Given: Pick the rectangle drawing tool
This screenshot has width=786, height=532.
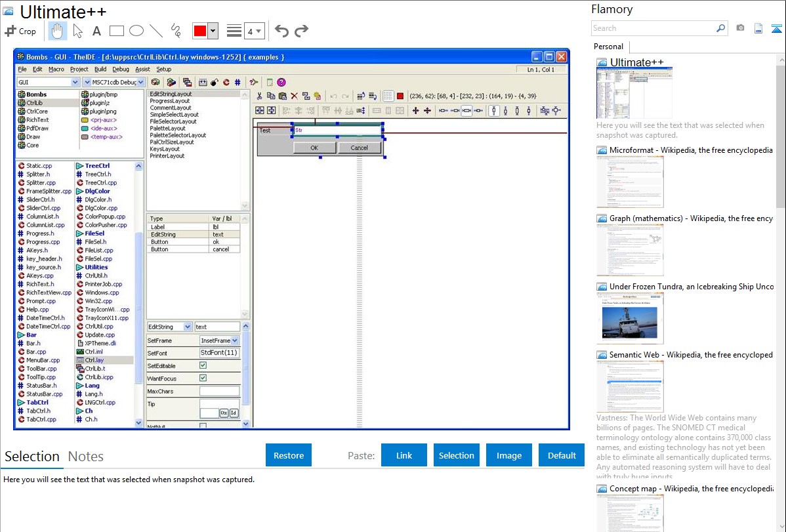Looking at the screenshot, I should [117, 30].
